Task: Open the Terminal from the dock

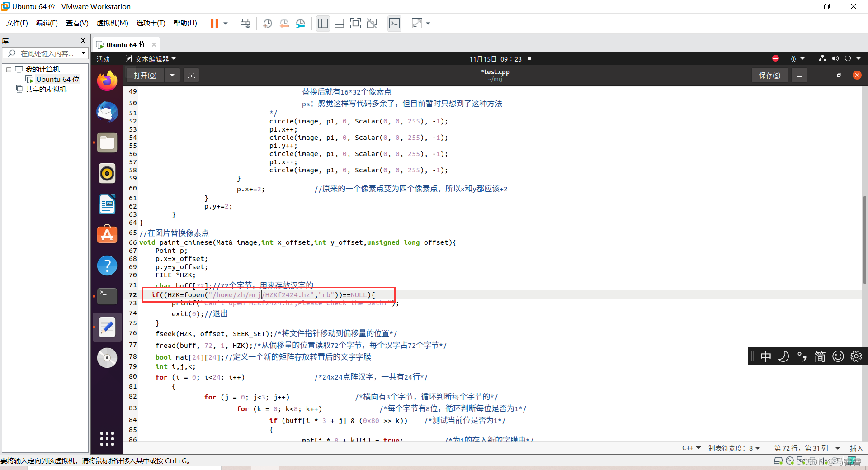Action: click(x=107, y=296)
